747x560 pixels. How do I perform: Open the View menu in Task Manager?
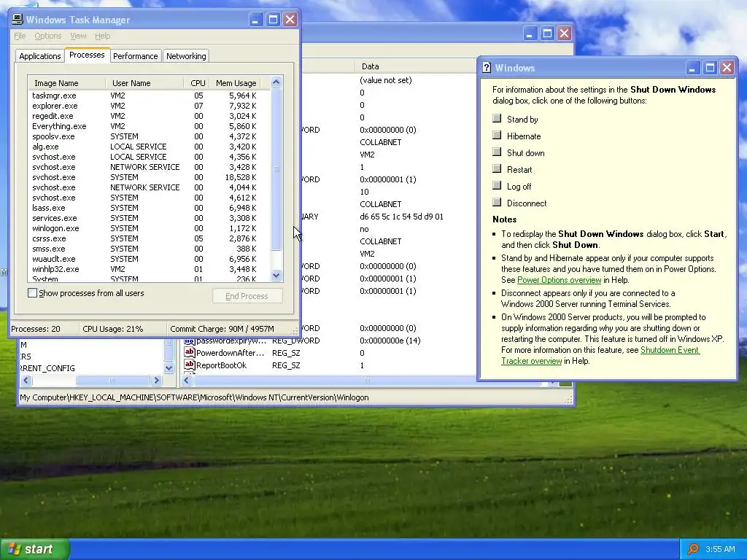(78, 36)
